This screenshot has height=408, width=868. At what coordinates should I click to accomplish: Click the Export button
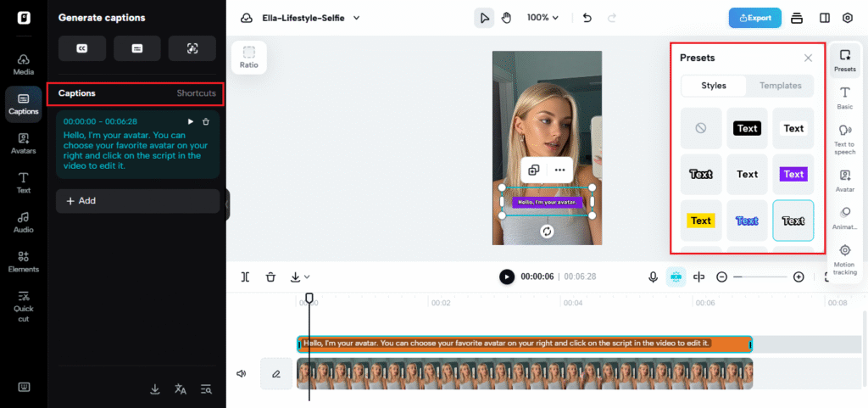point(754,18)
